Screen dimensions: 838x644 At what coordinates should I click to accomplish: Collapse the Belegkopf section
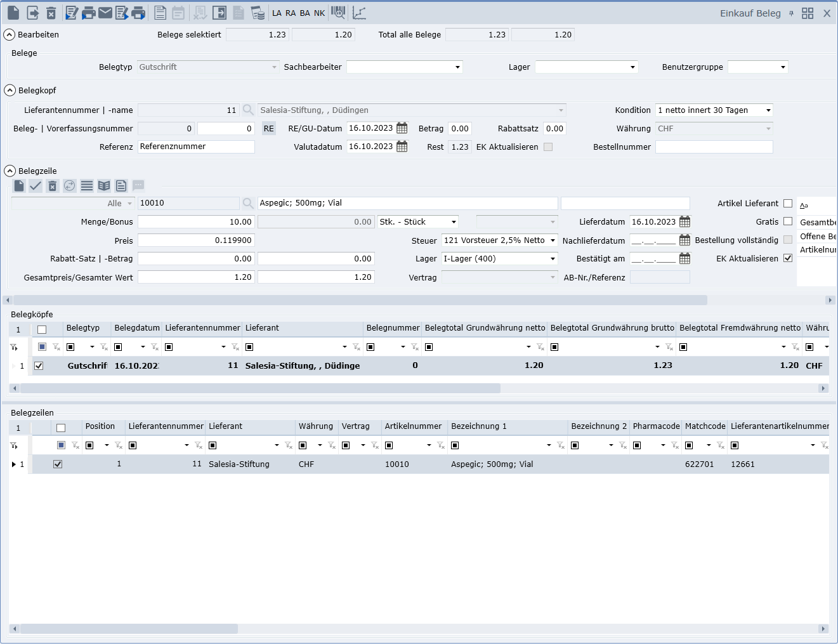10,91
